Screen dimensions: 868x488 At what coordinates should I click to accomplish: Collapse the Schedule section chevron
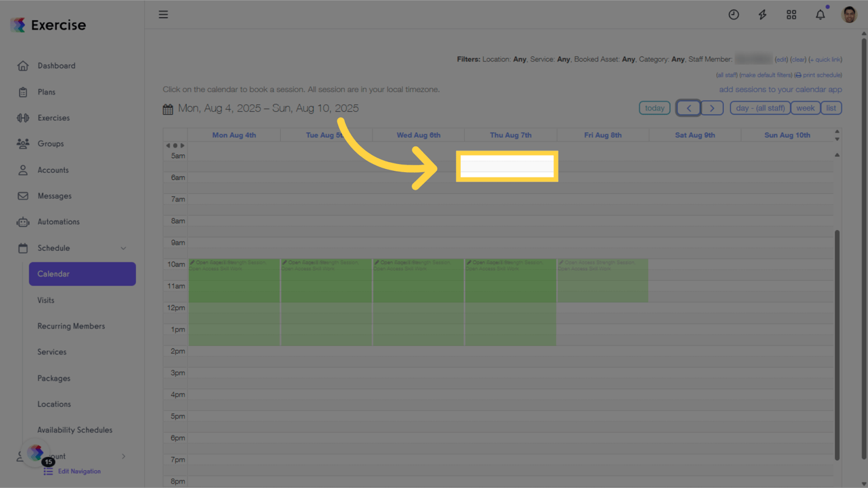[x=123, y=248]
